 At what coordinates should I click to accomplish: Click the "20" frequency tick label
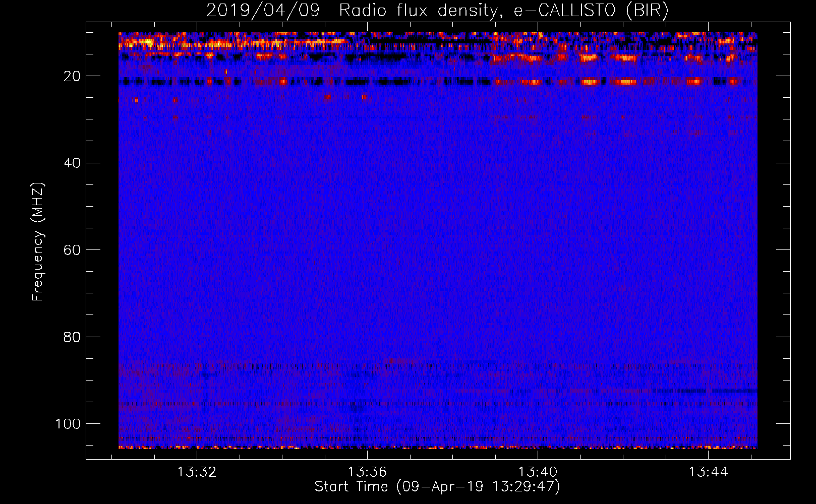click(x=72, y=76)
